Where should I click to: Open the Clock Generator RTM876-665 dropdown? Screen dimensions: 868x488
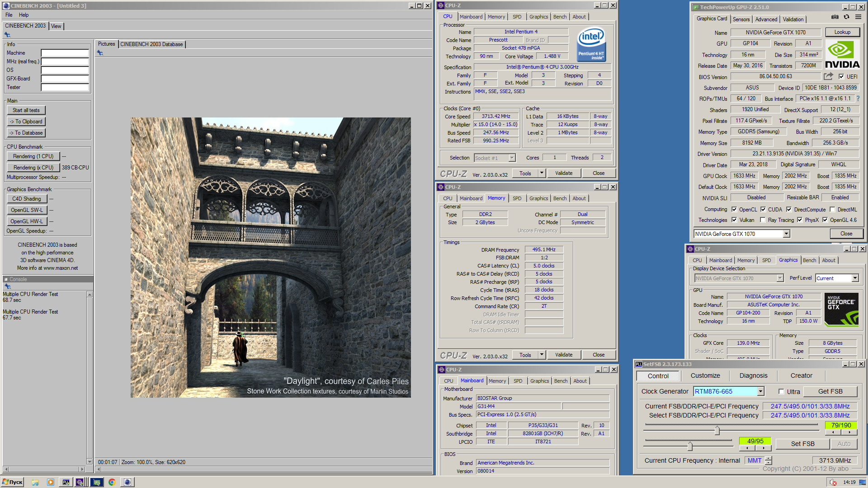[x=761, y=391]
